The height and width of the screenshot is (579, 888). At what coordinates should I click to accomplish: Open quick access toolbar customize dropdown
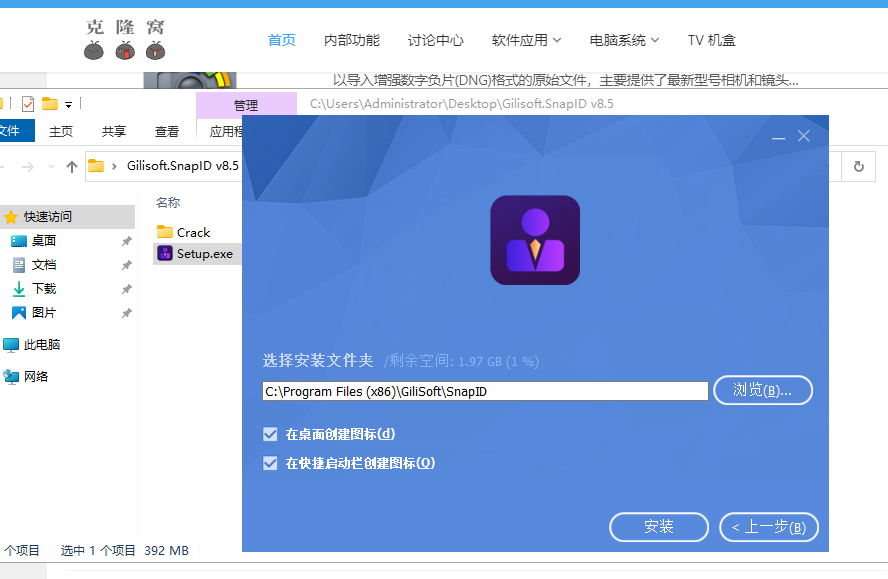(x=69, y=104)
